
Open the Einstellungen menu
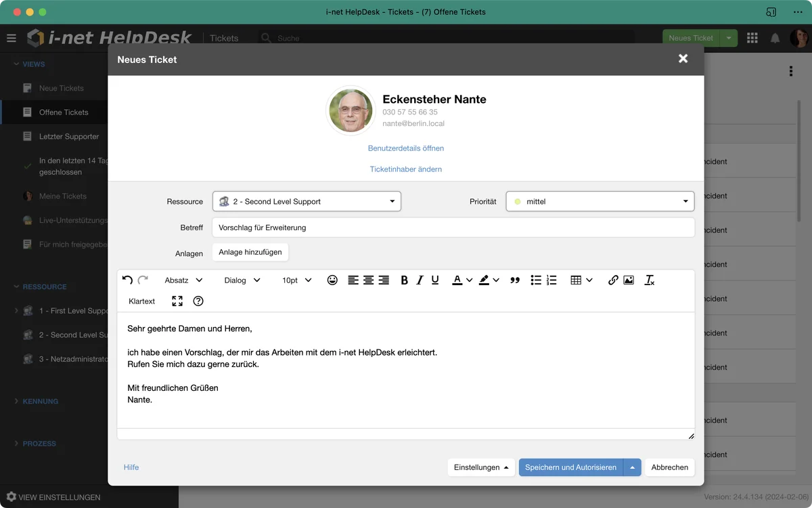(x=481, y=467)
